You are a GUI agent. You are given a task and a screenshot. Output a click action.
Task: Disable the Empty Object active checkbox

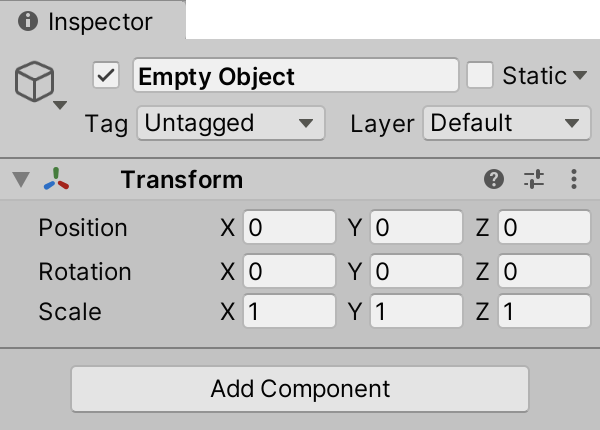pyautogui.click(x=106, y=76)
